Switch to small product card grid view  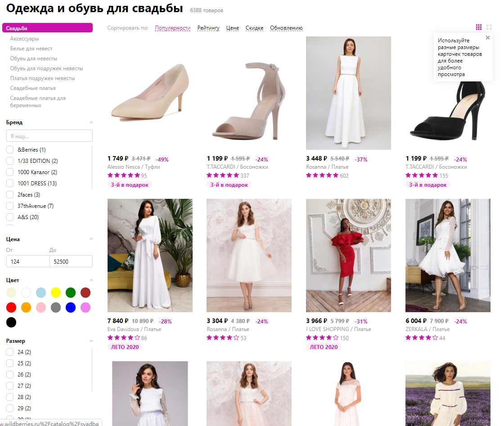tap(479, 27)
